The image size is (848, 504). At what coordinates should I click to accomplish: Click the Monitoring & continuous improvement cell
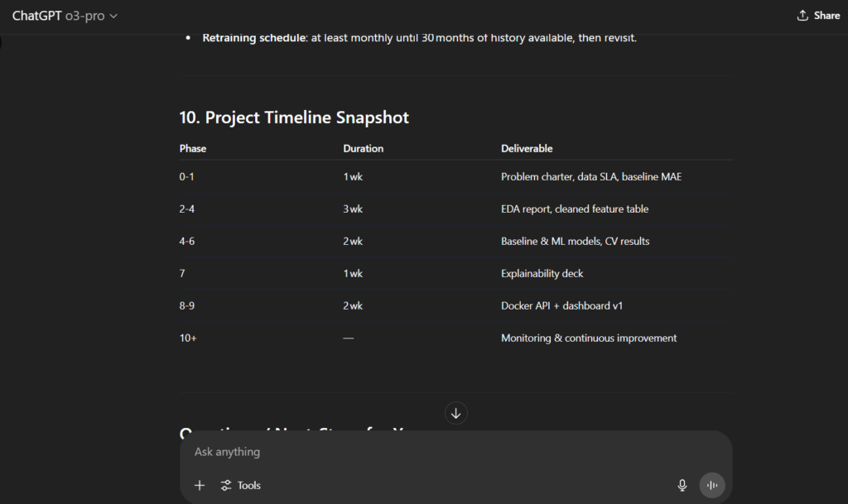589,338
